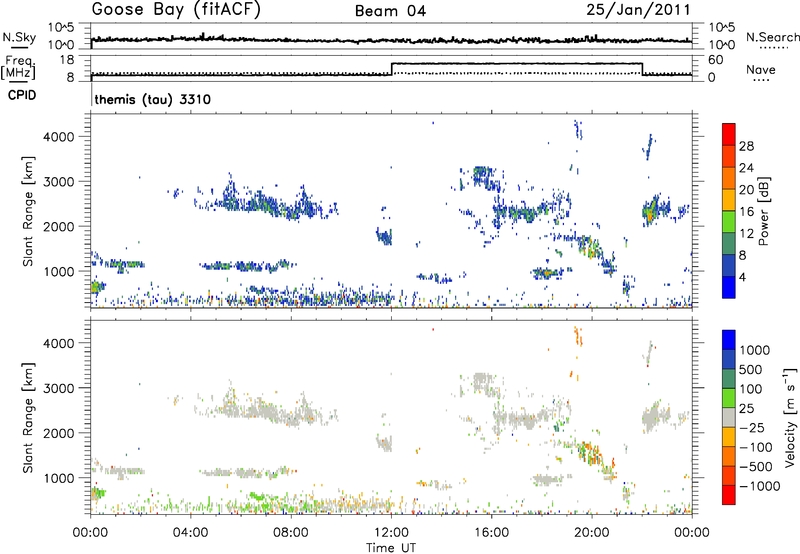Click the '20:00' time tick label
800x554 pixels.
[x=591, y=533]
